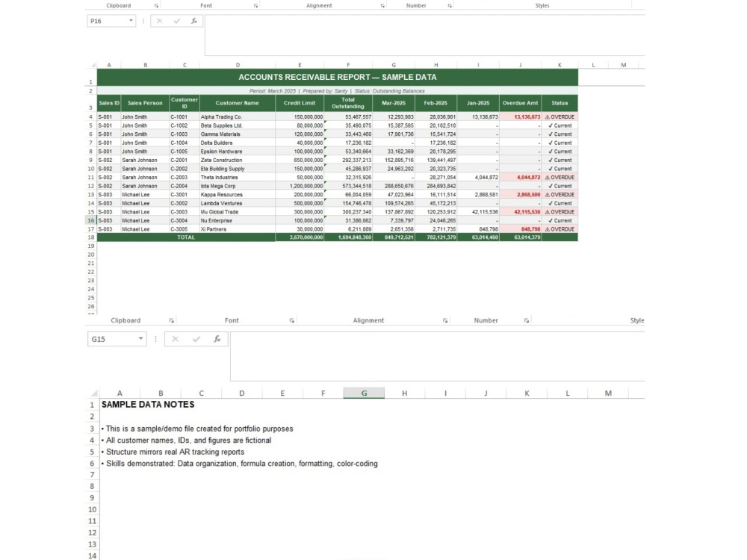Click the Status header cell
The image size is (747, 560).
[x=560, y=103]
